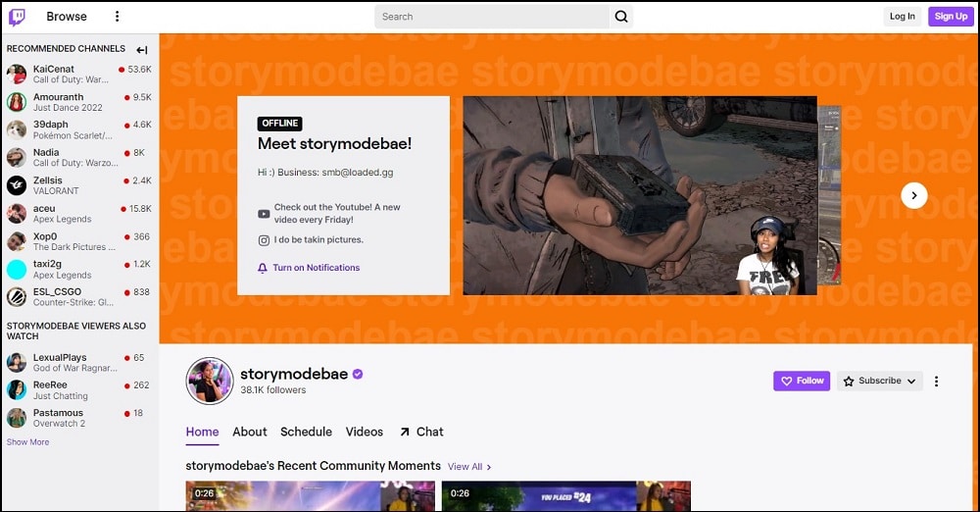Click the KaiCenat channel name
The image size is (980, 512).
click(x=53, y=69)
